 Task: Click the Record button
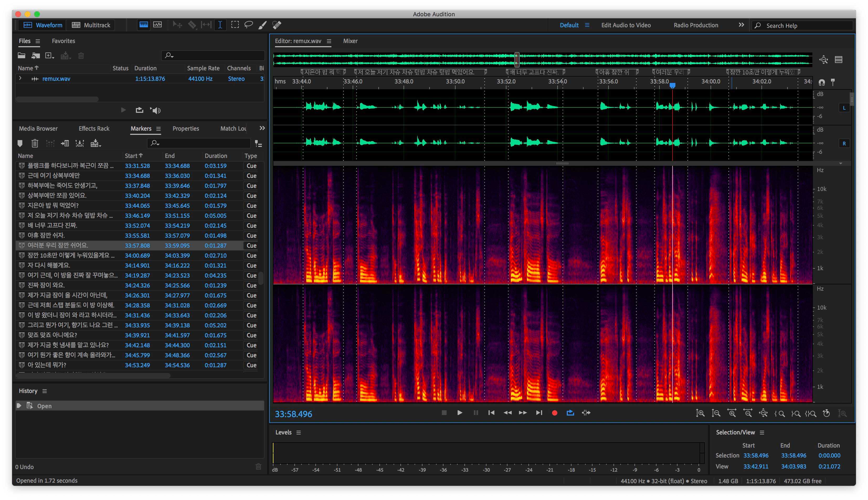554,413
